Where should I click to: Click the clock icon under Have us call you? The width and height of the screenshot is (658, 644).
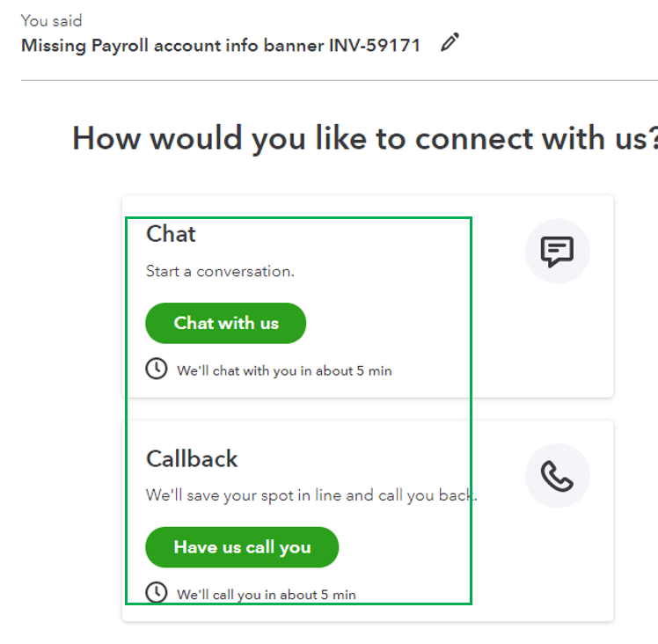tap(156, 593)
